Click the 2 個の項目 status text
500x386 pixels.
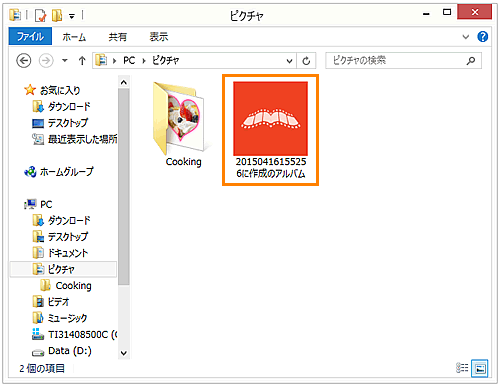(42, 368)
